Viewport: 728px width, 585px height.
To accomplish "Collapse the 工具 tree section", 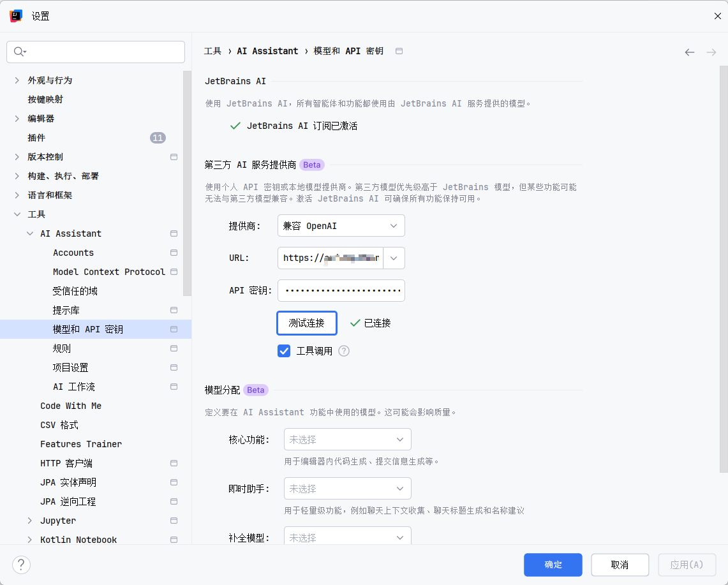I will point(17,214).
